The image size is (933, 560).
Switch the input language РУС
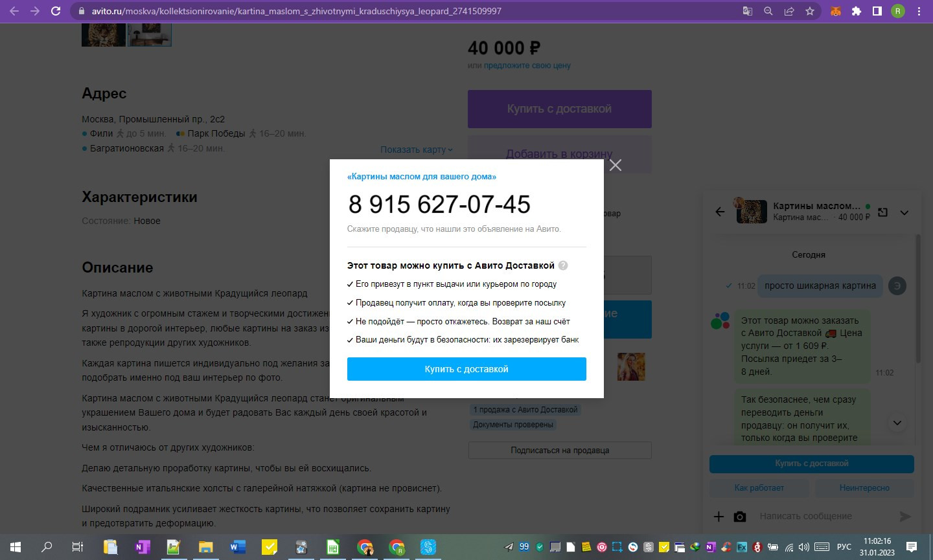point(844,547)
